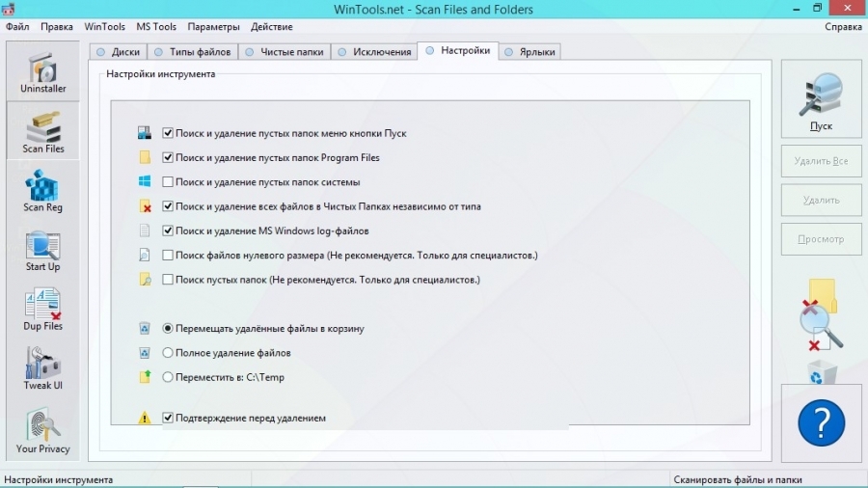This screenshot has height=488, width=868.
Task: Switch to the Диски tab
Action: [x=119, y=51]
